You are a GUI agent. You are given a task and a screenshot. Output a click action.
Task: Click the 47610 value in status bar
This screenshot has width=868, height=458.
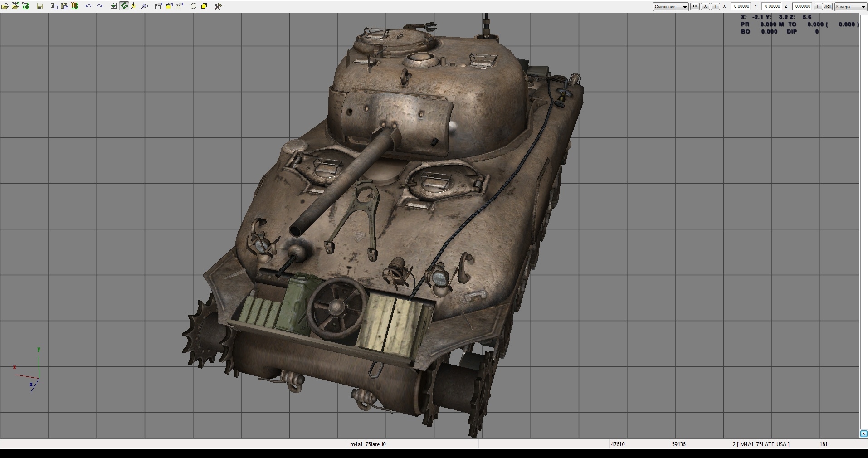coord(618,444)
